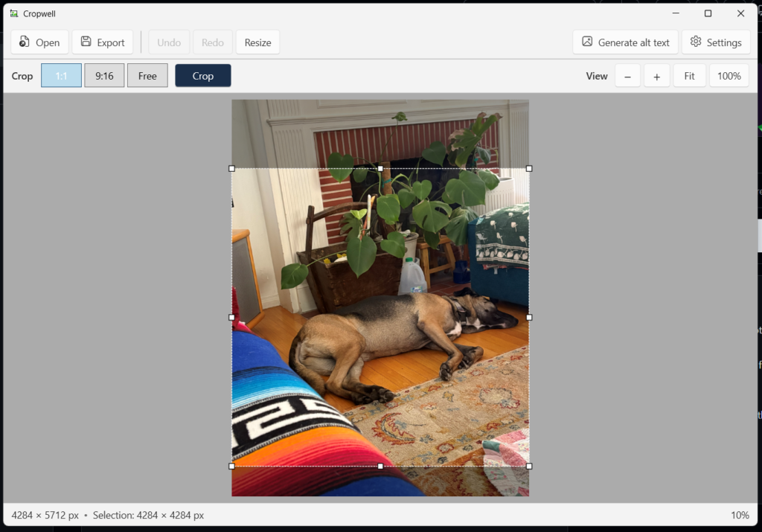The width and height of the screenshot is (762, 532).
Task: Click the Redo button
Action: pyautogui.click(x=212, y=42)
